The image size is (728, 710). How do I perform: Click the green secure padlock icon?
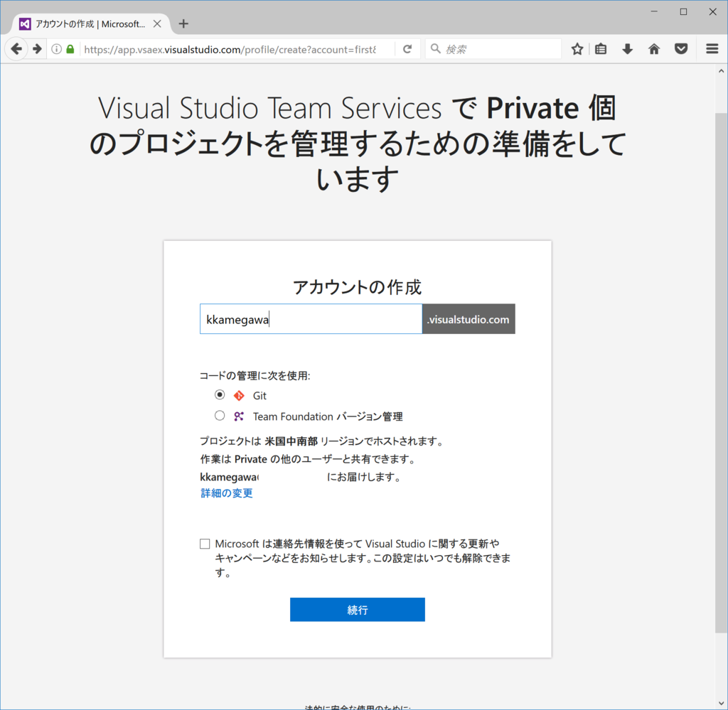(x=70, y=49)
